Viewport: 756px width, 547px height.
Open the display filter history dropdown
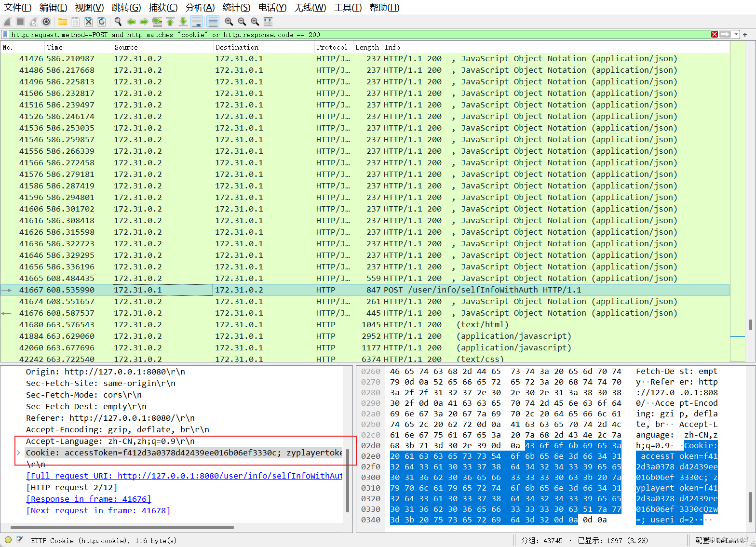tap(736, 35)
